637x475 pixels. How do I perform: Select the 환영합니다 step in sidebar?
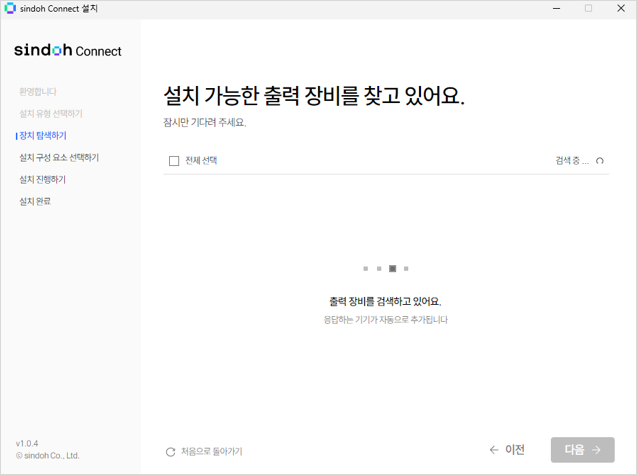(38, 92)
